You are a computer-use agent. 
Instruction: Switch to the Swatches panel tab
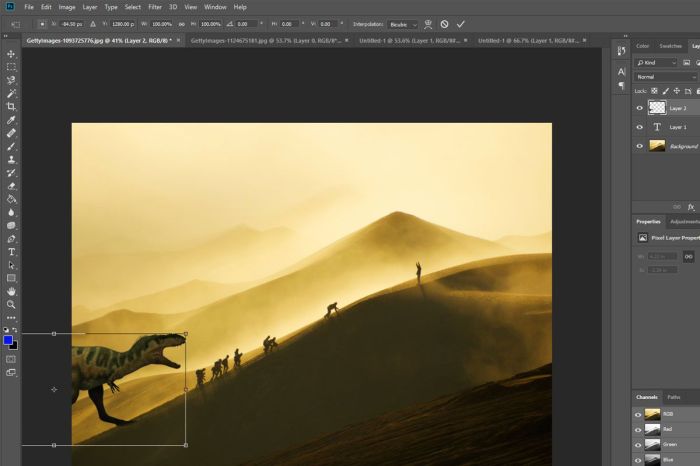(671, 45)
